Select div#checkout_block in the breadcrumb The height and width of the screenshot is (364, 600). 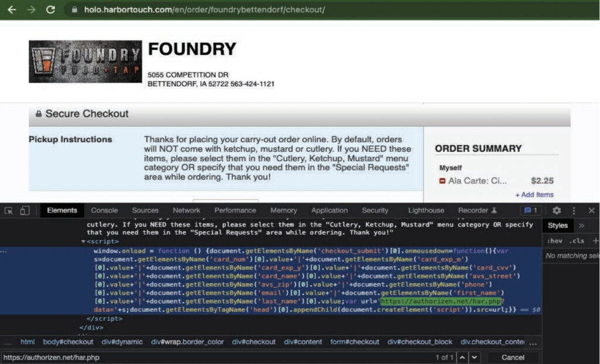[420, 342]
